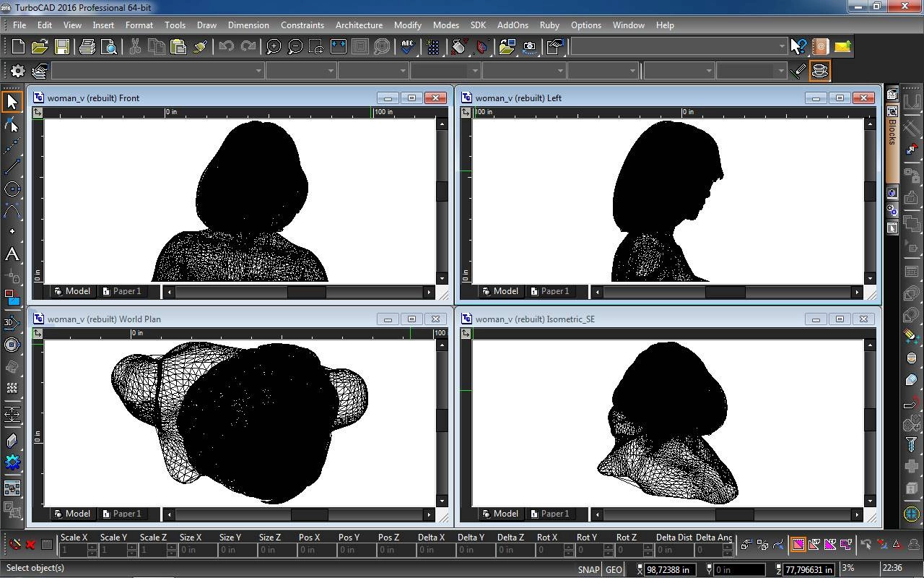Click the Format Painter brush icon

pos(201,47)
